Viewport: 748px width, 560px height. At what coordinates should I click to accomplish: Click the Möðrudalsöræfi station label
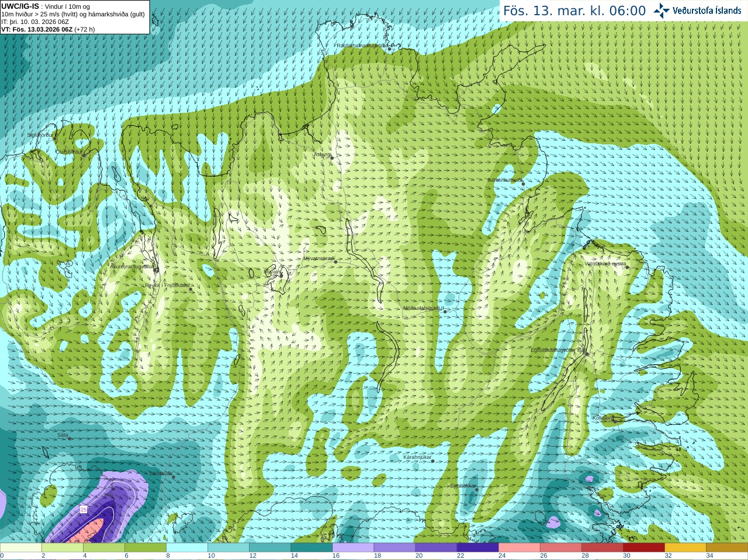coord(424,308)
